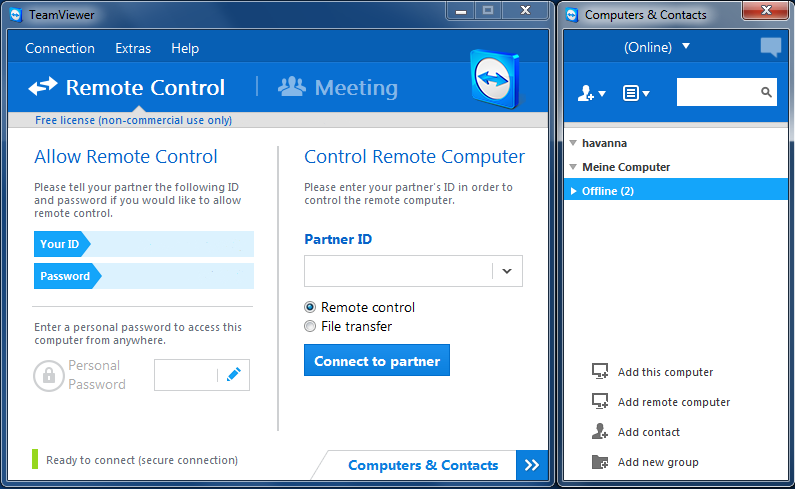The image size is (795, 489).
Task: Open the Extras menu
Action: 133,48
